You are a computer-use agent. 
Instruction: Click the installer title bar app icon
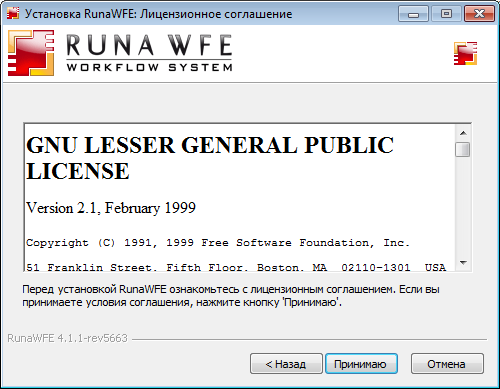click(13, 13)
